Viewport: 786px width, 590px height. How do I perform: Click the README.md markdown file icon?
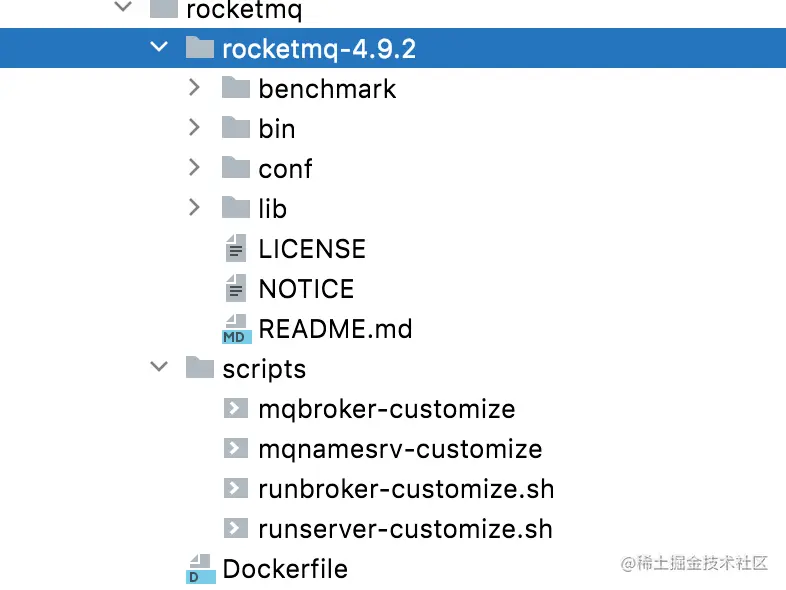pos(236,329)
